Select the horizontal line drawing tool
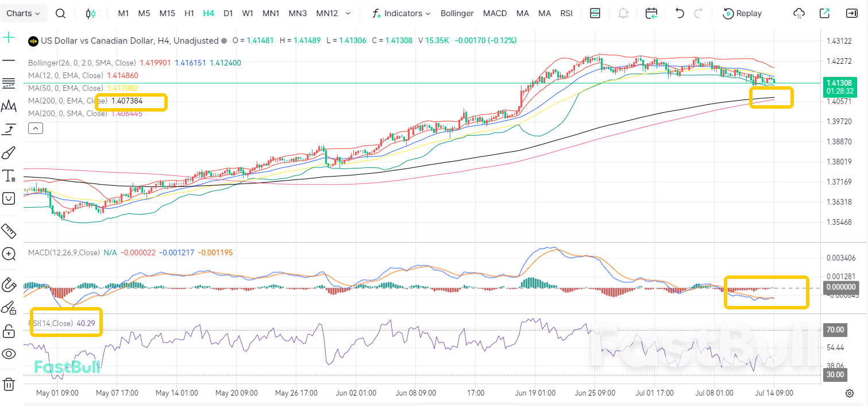The height and width of the screenshot is (406, 868). [x=9, y=60]
